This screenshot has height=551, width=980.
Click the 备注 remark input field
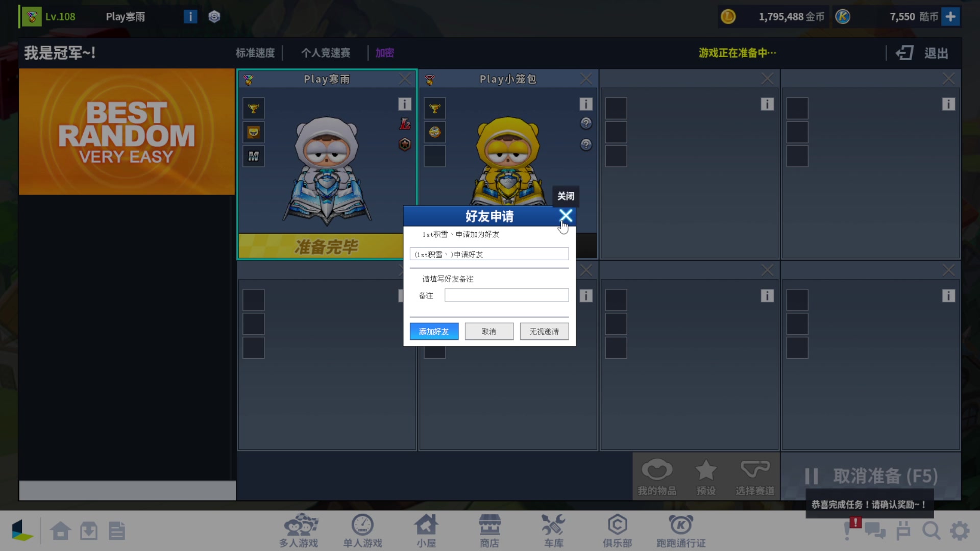point(506,295)
